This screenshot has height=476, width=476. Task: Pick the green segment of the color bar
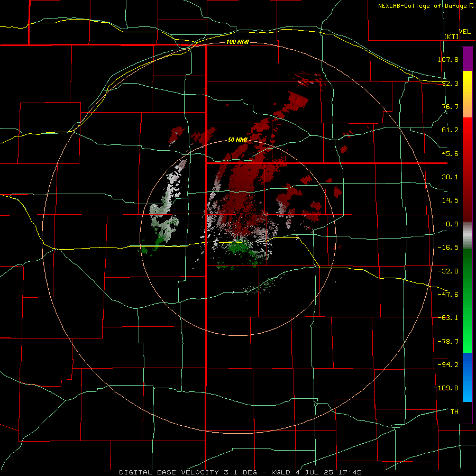(467, 300)
